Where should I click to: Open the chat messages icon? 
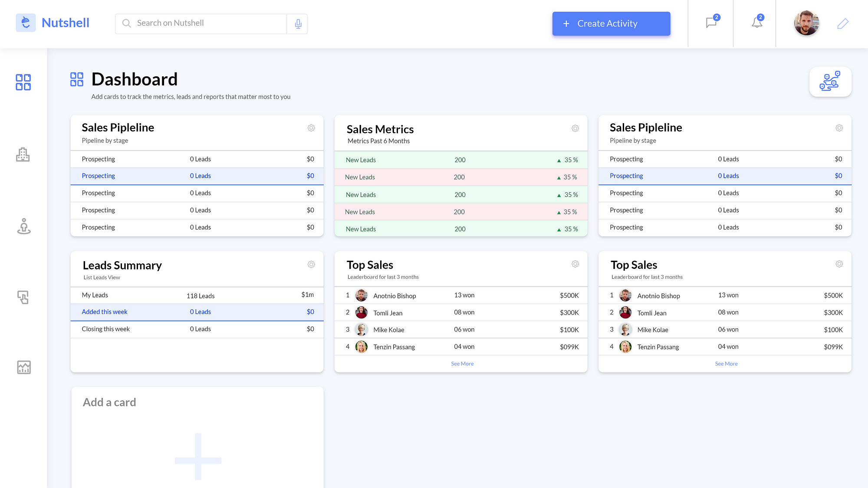711,23
